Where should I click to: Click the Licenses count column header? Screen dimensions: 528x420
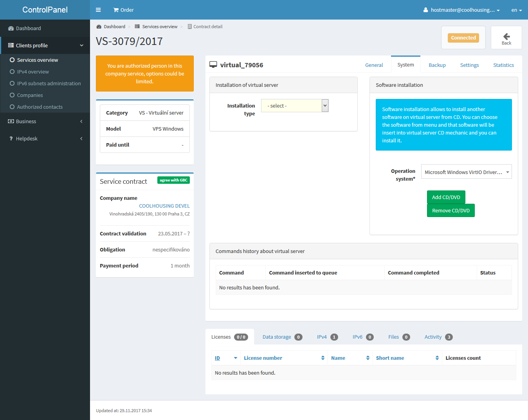point(463,358)
